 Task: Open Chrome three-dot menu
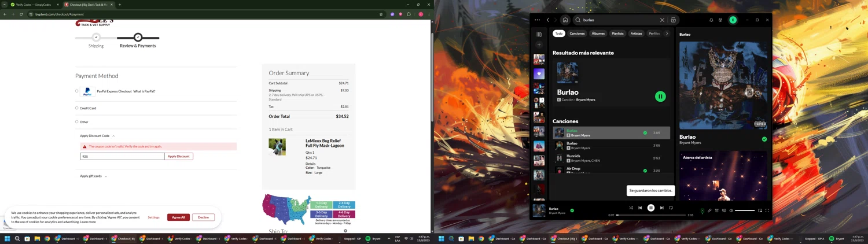click(x=429, y=14)
